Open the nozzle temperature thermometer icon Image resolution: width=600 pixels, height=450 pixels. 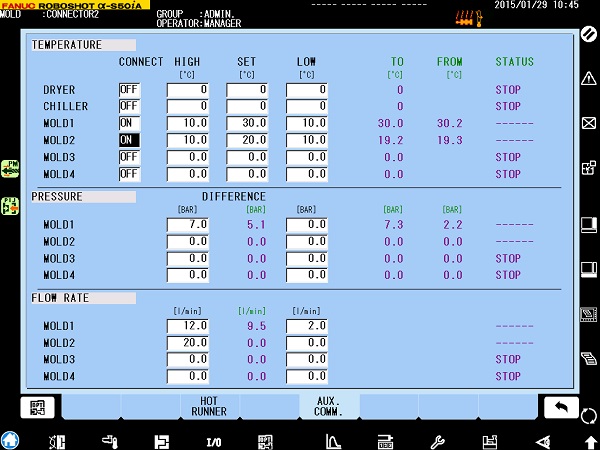[110, 442]
